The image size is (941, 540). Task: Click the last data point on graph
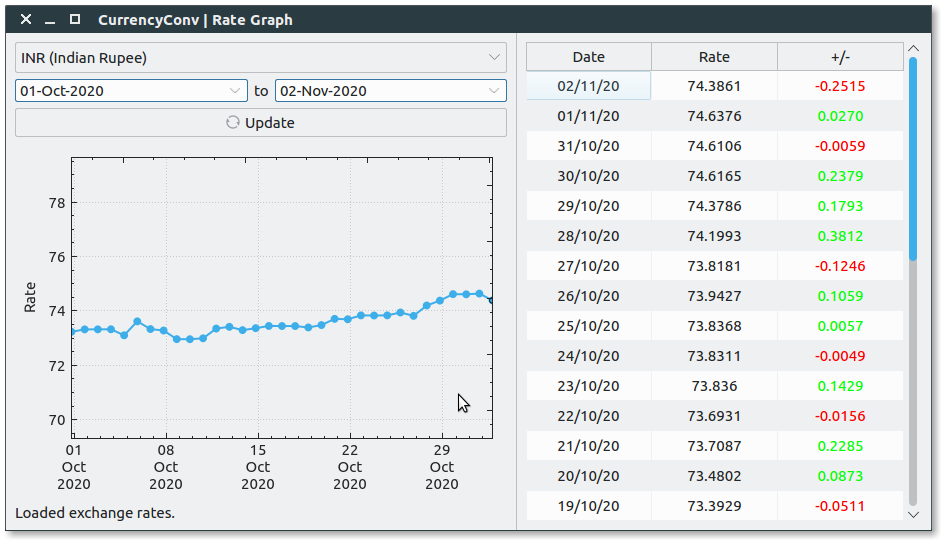pyautogui.click(x=491, y=300)
